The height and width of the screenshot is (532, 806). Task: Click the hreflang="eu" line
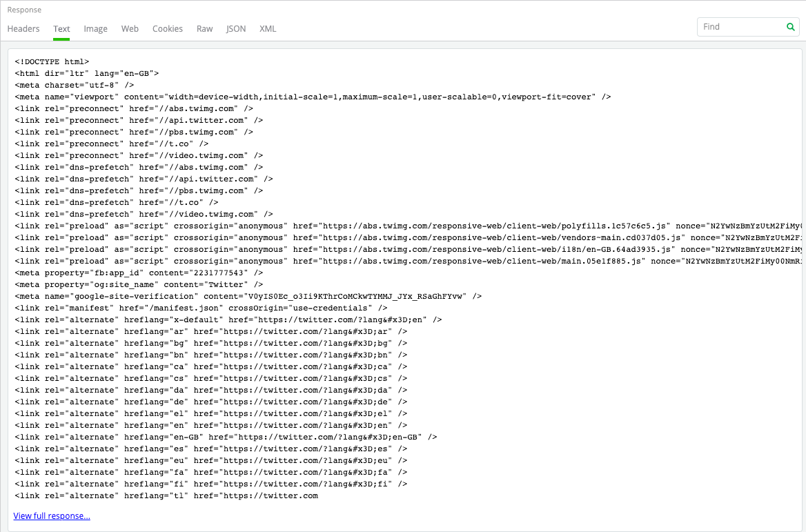[x=211, y=461]
